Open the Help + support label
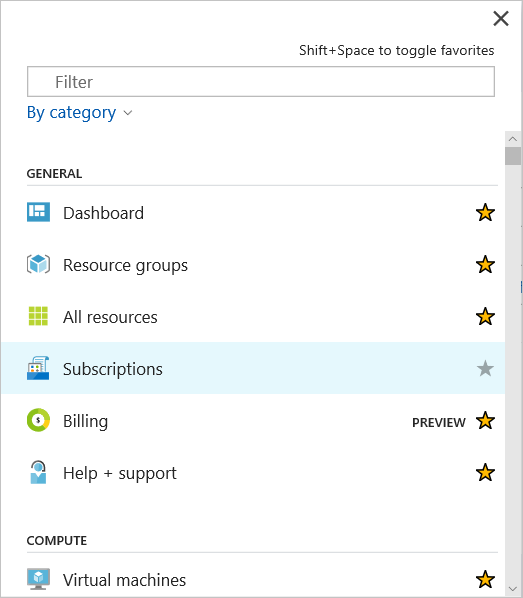The height and width of the screenshot is (598, 523). pyautogui.click(x=120, y=473)
